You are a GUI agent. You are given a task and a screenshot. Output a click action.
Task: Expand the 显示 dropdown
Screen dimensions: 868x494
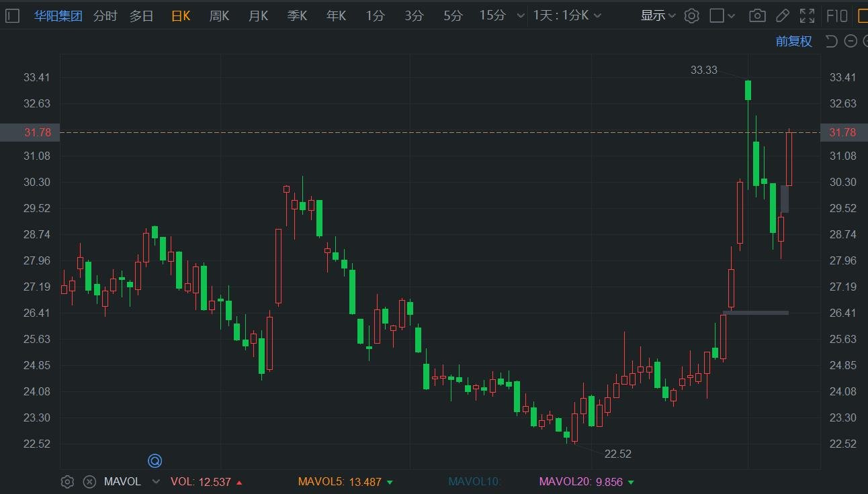pyautogui.click(x=658, y=16)
